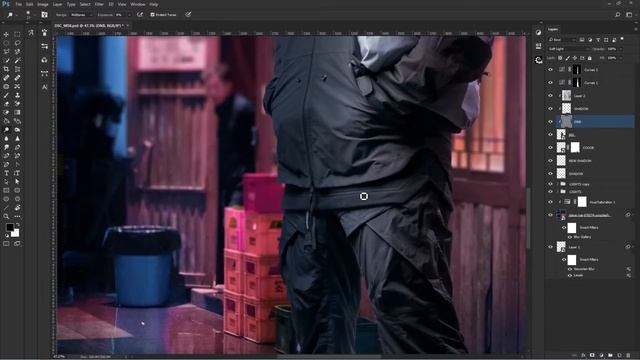640x360 pixels.
Task: Select the Move tool
Action: 6,34
